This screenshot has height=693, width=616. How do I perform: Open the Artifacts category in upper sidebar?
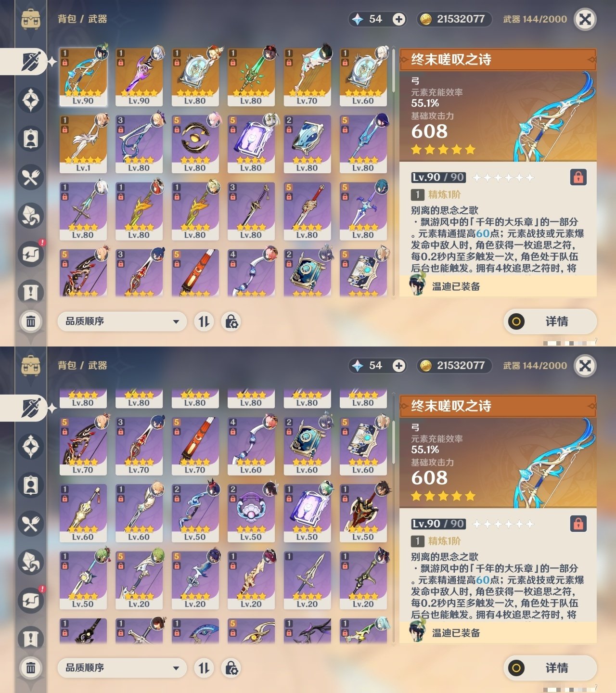pyautogui.click(x=31, y=100)
